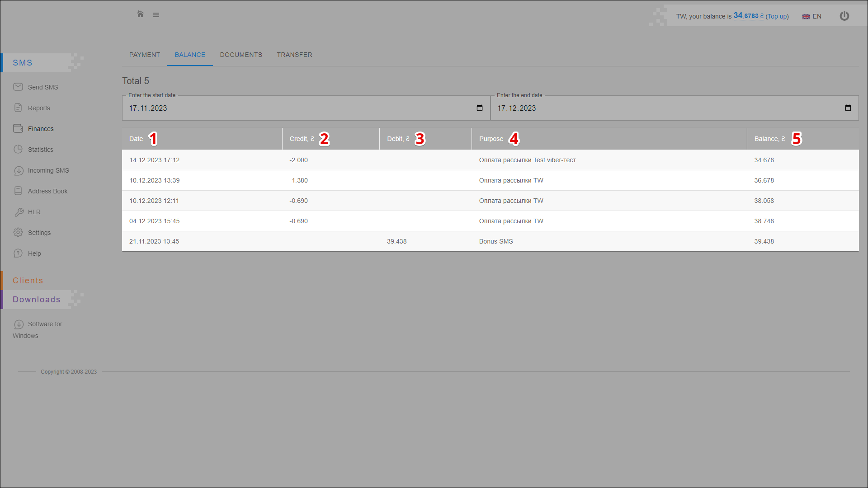
Task: Click the Top up link
Action: (777, 16)
